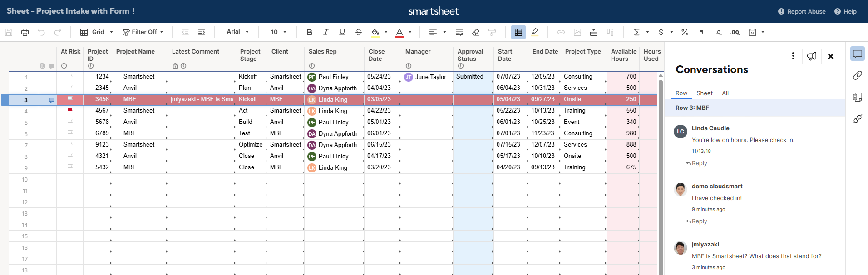Click the Insert Image icon
Screen dimensions: 868x275
tap(577, 32)
